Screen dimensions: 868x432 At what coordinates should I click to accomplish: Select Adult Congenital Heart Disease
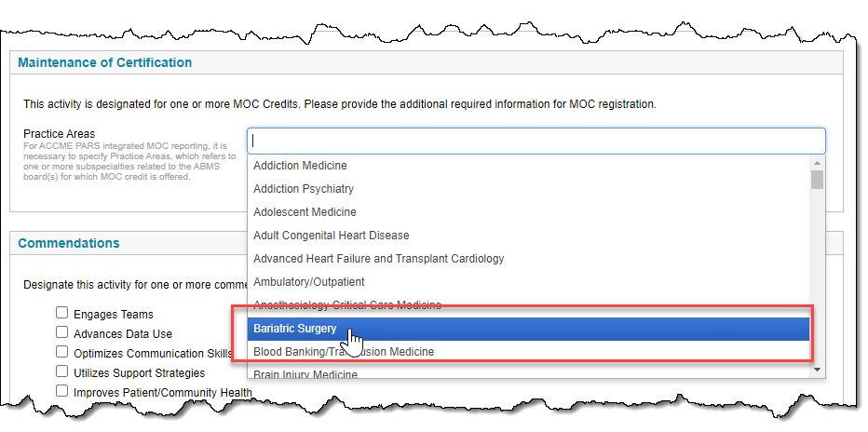coord(528,235)
